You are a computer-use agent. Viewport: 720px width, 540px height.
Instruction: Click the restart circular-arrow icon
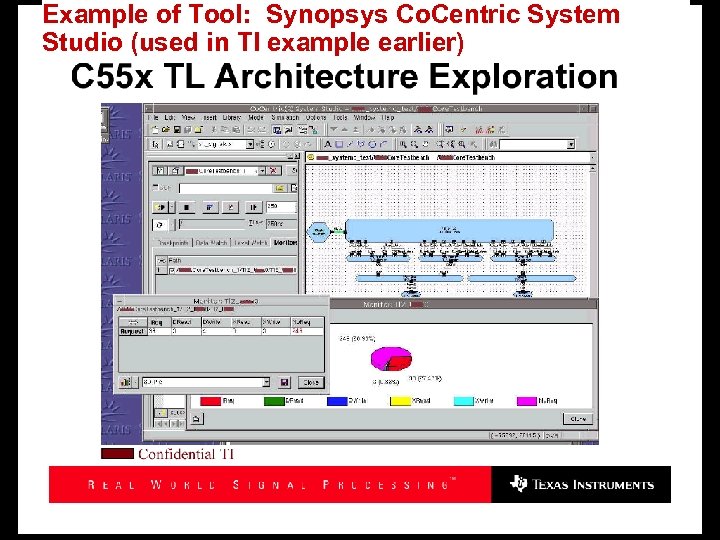click(160, 225)
